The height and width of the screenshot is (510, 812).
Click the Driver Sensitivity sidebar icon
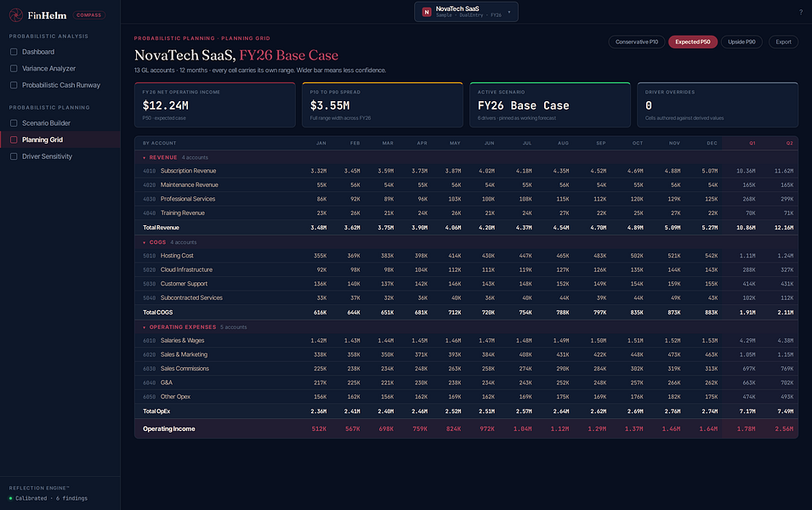(14, 156)
